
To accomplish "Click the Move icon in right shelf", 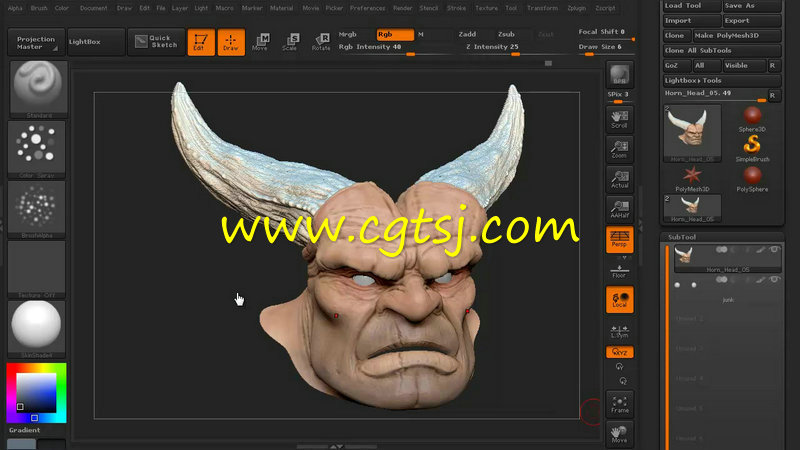I will (620, 434).
